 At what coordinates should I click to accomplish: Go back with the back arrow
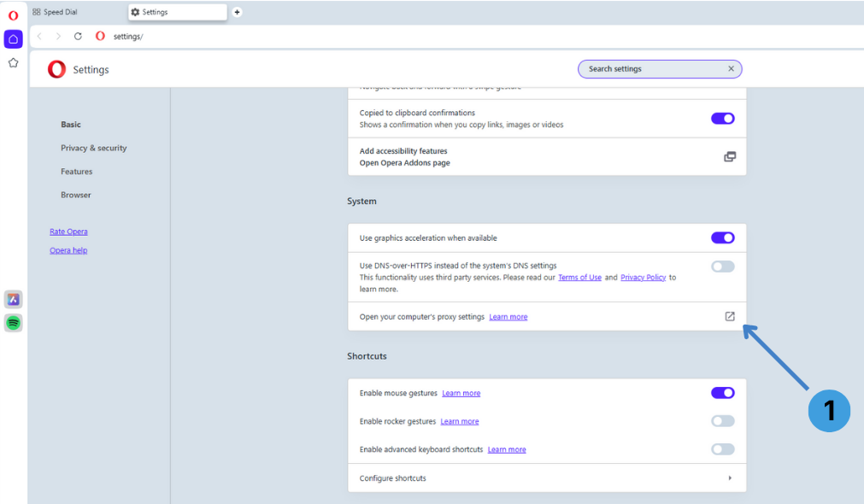click(x=39, y=37)
